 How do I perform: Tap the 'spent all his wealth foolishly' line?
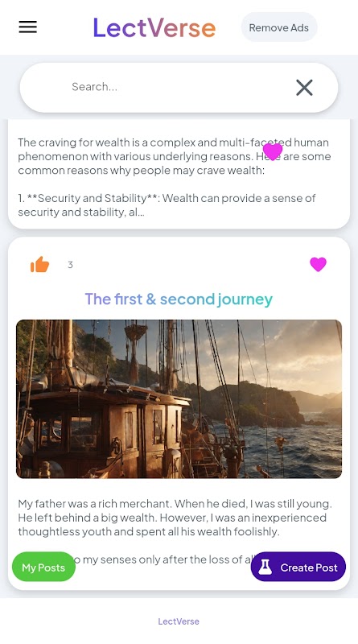coord(149,531)
